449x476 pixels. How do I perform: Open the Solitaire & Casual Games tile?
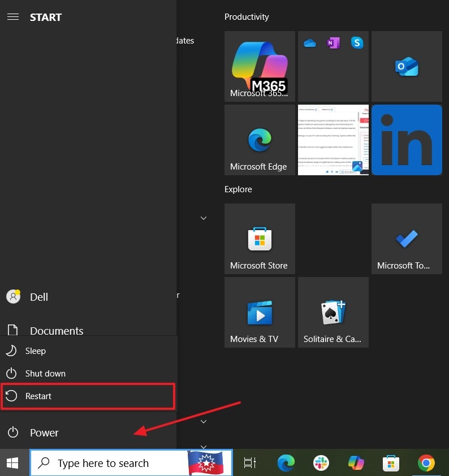click(333, 312)
